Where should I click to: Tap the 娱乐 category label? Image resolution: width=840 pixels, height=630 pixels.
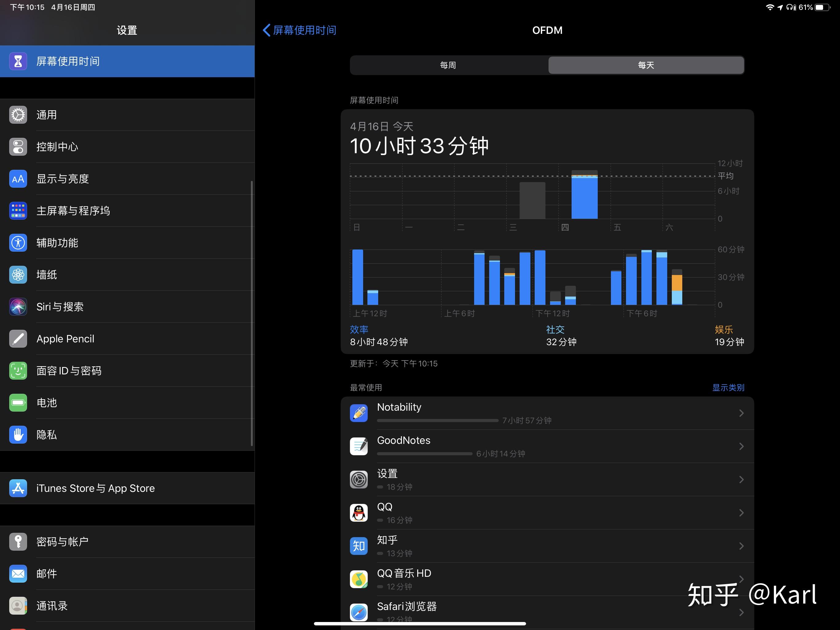point(724,329)
